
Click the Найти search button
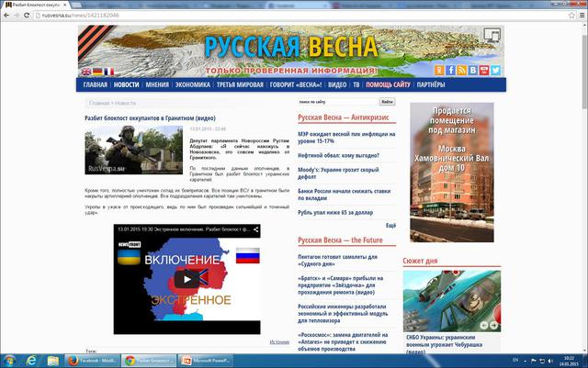(x=387, y=102)
